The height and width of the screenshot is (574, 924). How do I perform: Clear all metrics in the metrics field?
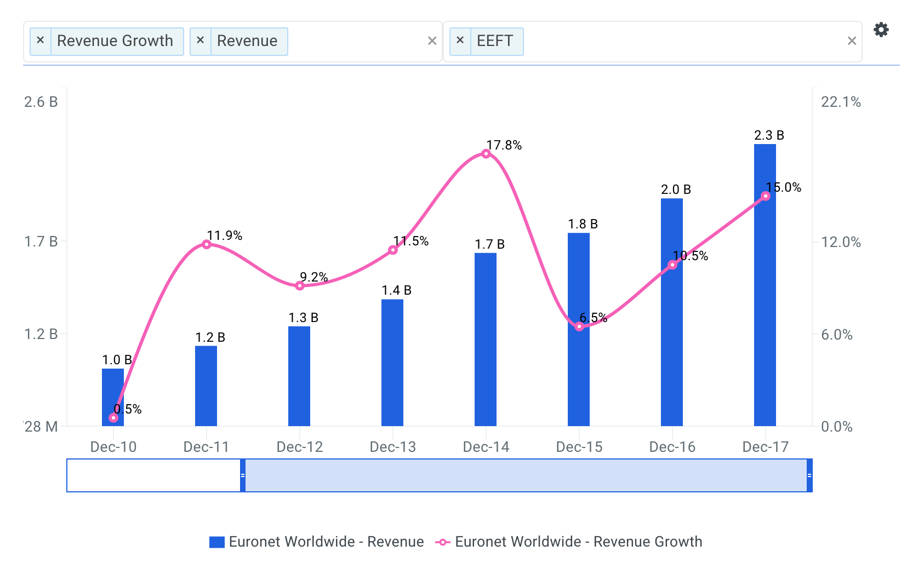(x=432, y=41)
